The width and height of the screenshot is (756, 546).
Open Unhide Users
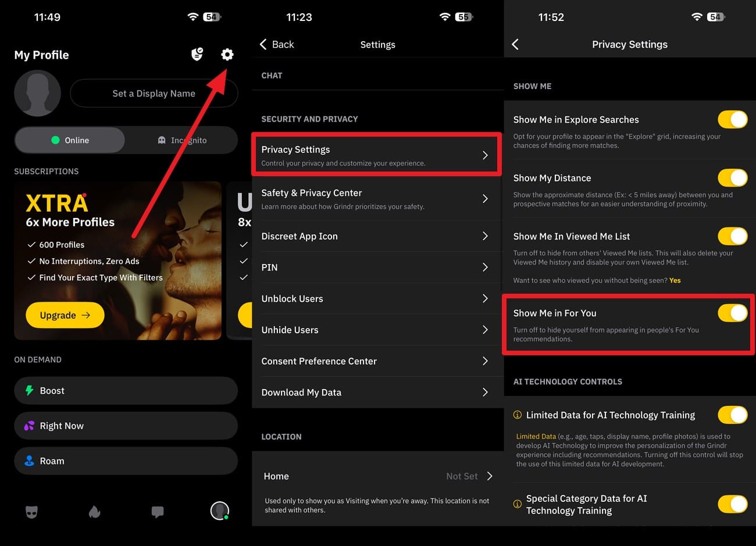(x=377, y=330)
